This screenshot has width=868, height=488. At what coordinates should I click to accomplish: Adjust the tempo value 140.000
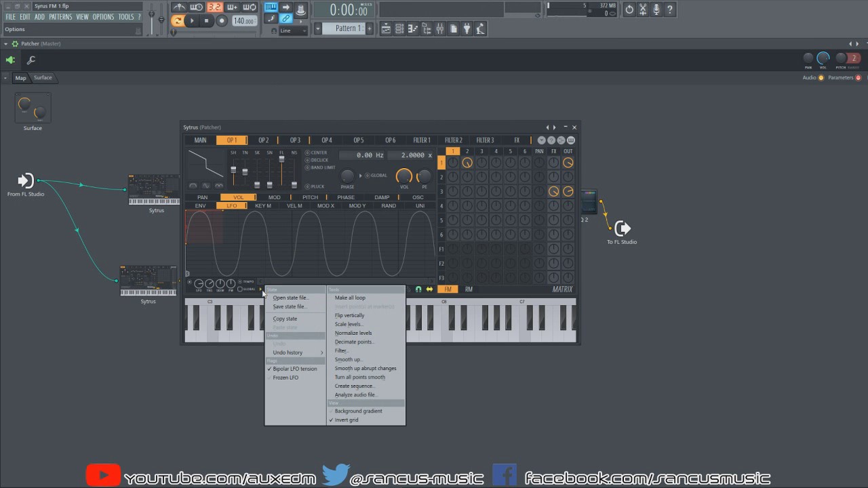coord(244,21)
